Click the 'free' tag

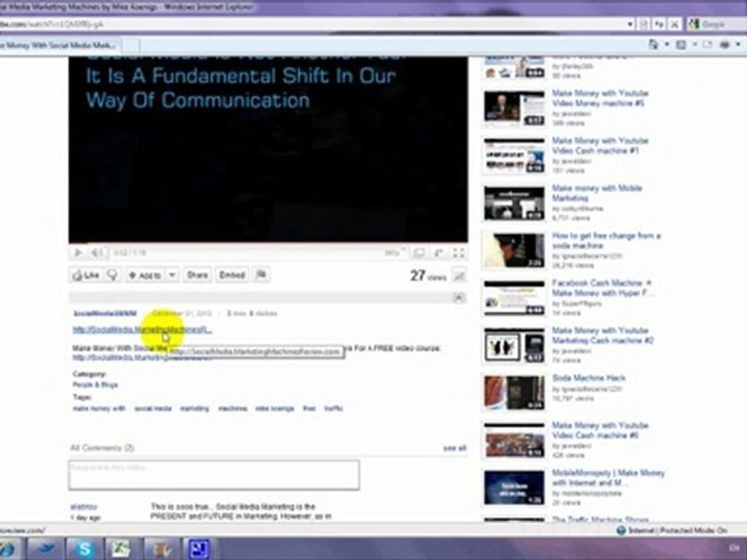[x=309, y=408]
